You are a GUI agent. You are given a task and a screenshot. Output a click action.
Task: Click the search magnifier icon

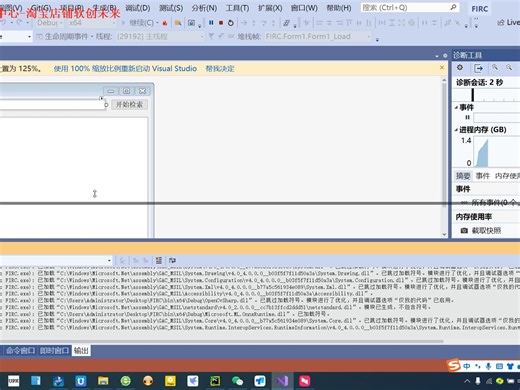click(453, 7)
